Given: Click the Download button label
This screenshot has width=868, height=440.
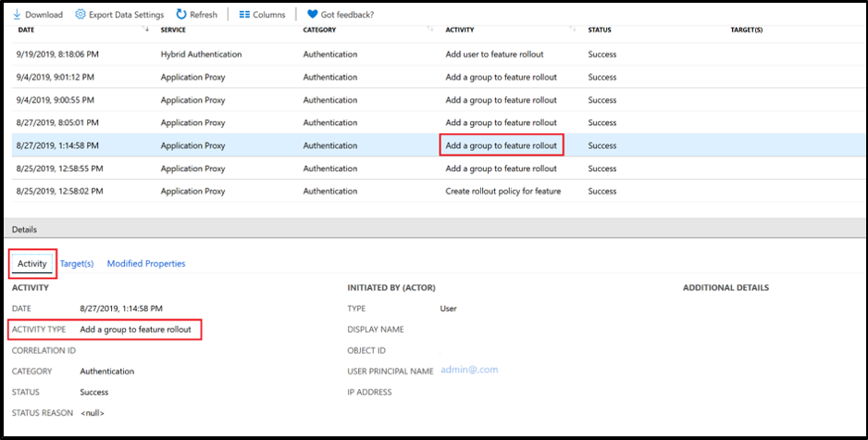Looking at the screenshot, I should tap(43, 15).
